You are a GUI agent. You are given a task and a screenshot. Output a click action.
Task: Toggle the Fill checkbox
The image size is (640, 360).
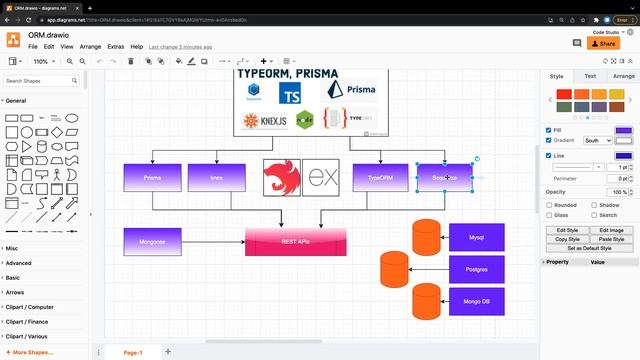549,130
